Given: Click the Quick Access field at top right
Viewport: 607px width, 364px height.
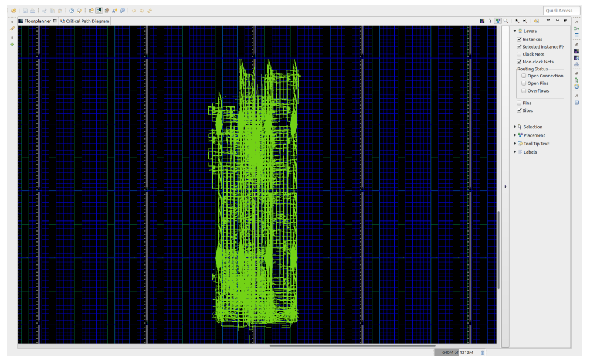Looking at the screenshot, I should pyautogui.click(x=561, y=10).
